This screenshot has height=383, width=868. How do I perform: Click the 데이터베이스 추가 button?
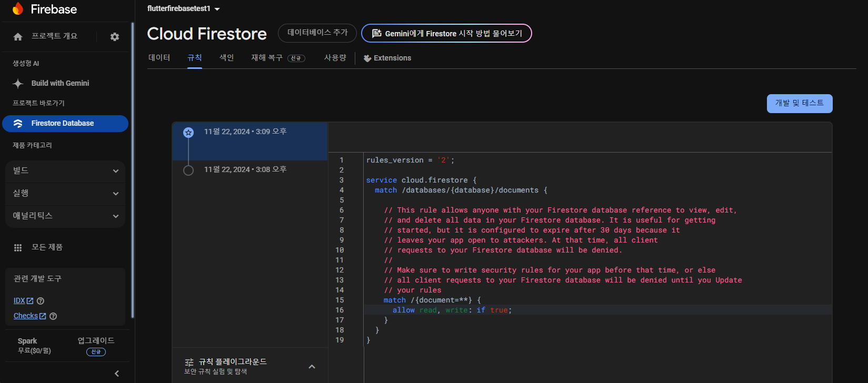point(317,33)
